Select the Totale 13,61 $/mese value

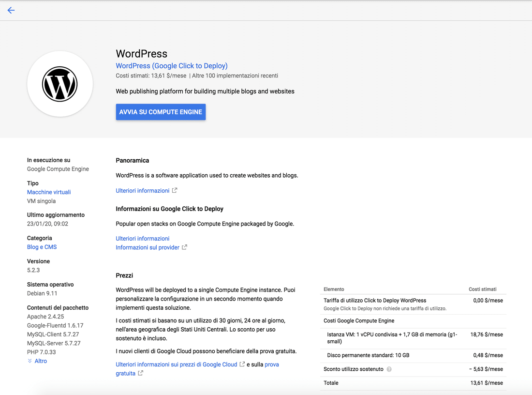(x=487, y=383)
